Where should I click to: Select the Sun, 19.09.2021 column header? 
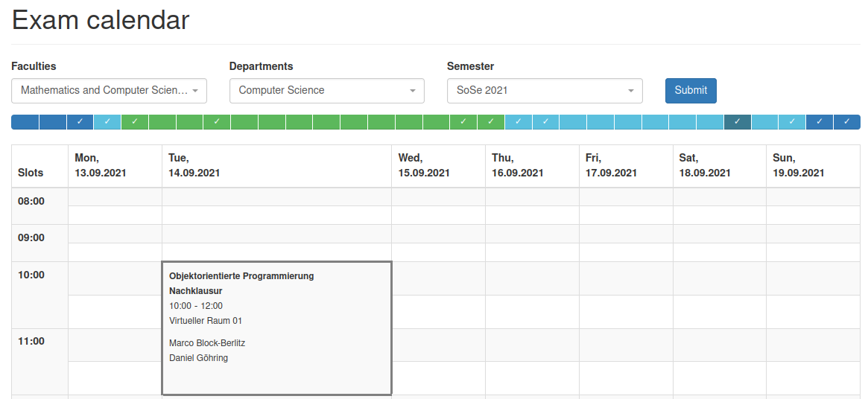(x=813, y=166)
